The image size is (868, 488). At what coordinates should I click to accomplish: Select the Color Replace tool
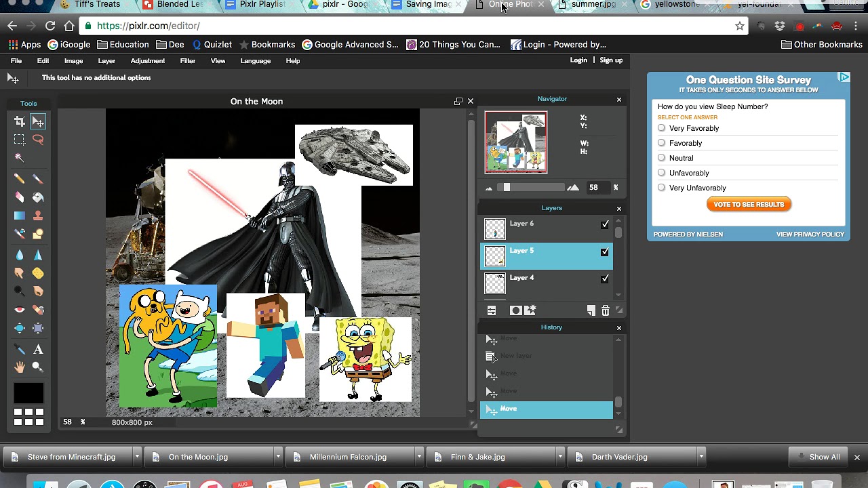pos(20,234)
